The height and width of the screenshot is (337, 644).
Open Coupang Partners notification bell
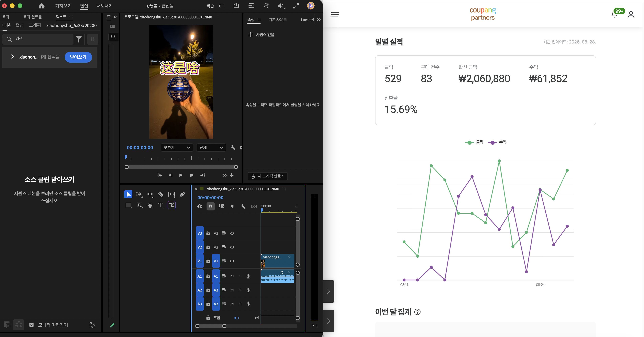click(x=614, y=15)
